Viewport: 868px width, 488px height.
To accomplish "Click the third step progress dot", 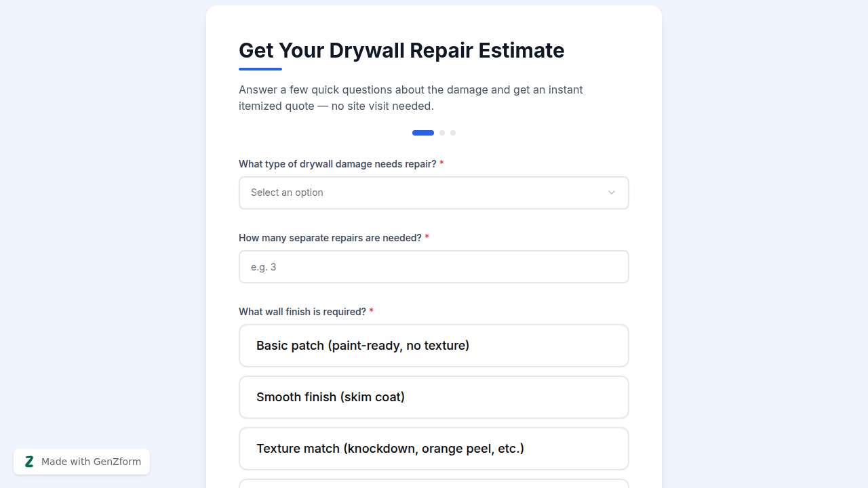I will [453, 133].
